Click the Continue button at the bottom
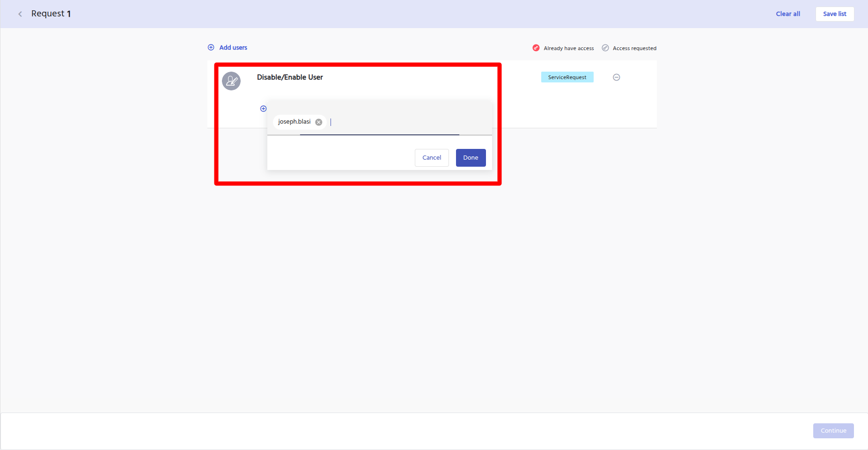Image resolution: width=868 pixels, height=450 pixels. (833, 431)
